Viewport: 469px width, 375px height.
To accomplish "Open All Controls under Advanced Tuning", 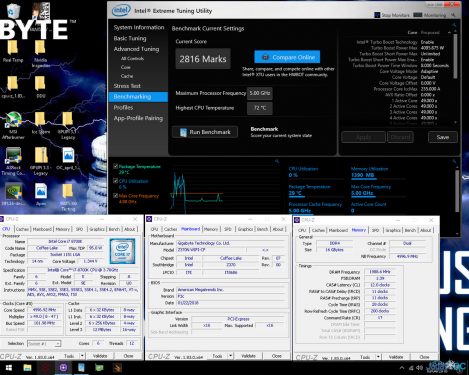I will coord(132,58).
